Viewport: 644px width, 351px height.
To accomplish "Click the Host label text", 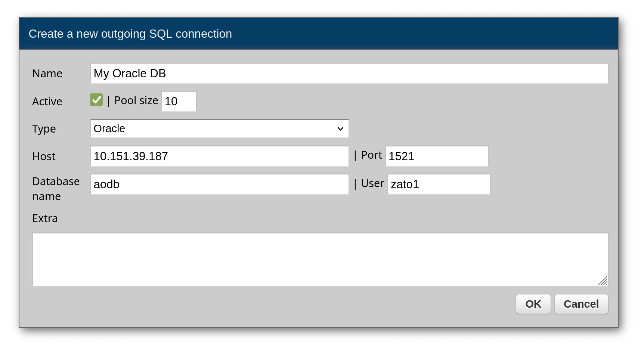I will pos(44,156).
